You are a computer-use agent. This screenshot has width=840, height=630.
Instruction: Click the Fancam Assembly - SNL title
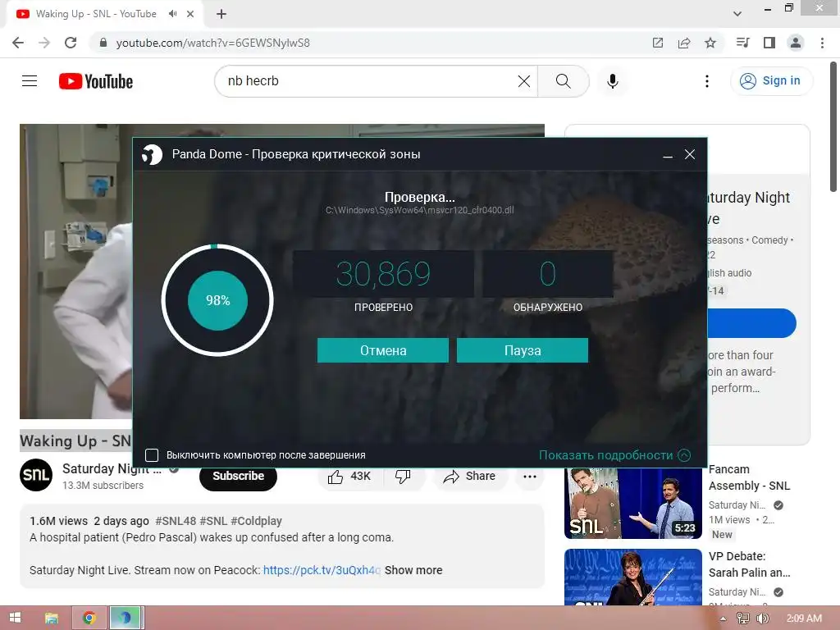tap(749, 477)
